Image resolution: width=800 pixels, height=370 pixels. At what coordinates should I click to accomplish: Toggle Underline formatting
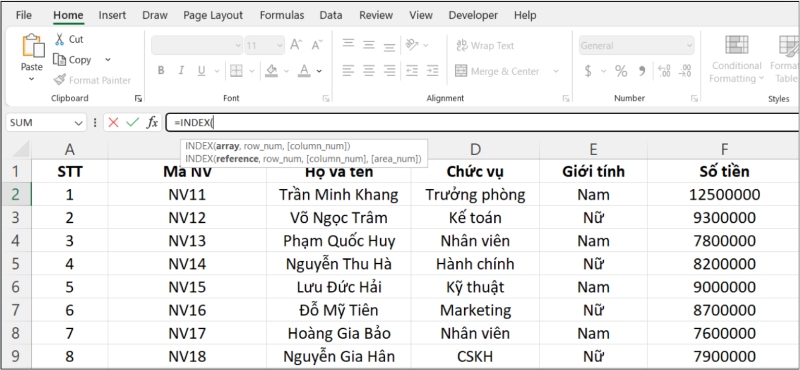(201, 71)
